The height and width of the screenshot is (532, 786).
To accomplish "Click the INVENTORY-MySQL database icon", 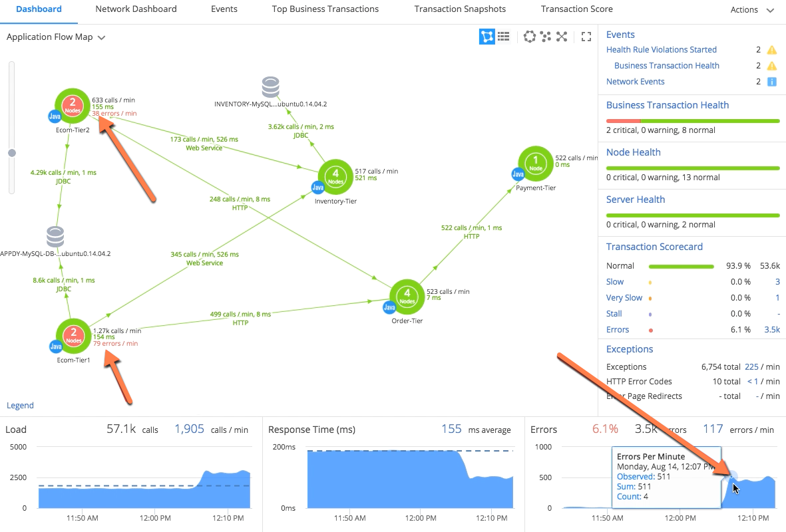I will pos(271,87).
